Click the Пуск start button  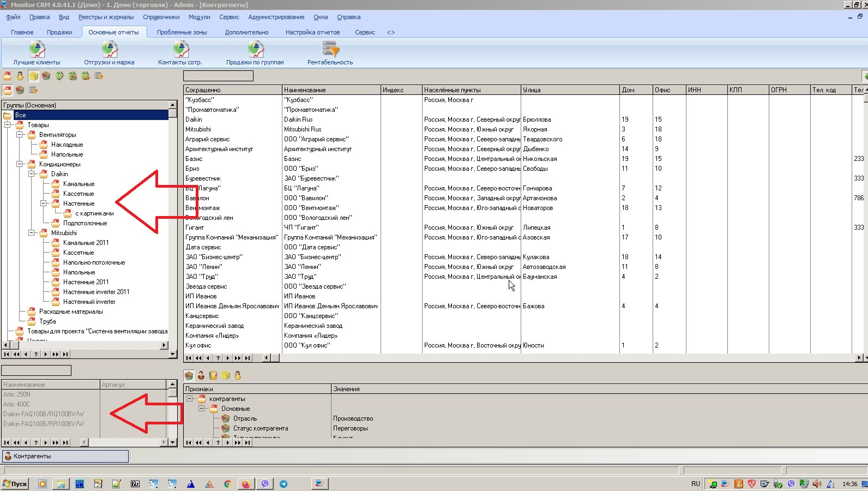(15, 484)
